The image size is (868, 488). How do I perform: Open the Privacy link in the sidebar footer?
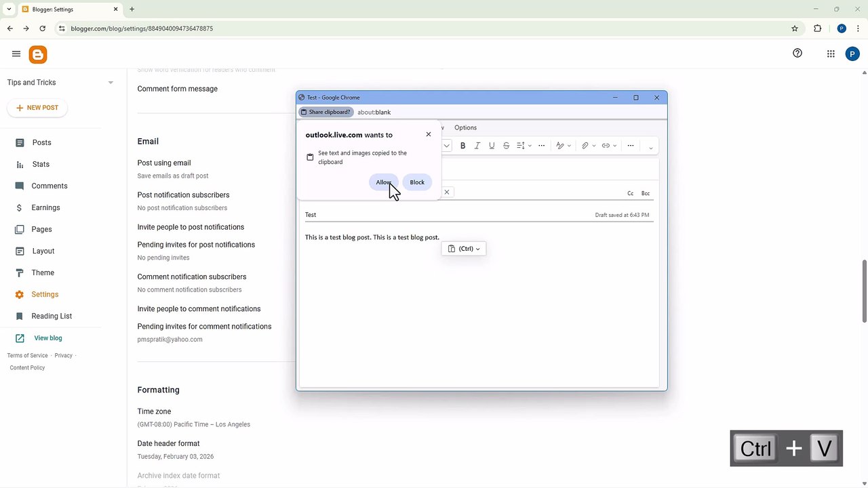[x=63, y=355]
